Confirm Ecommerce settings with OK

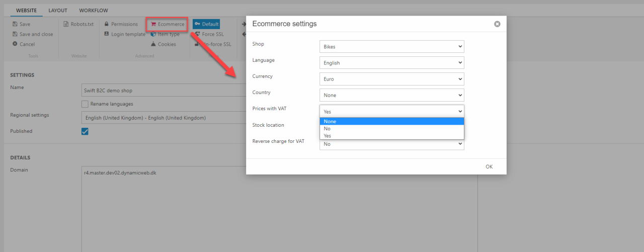[x=489, y=166]
